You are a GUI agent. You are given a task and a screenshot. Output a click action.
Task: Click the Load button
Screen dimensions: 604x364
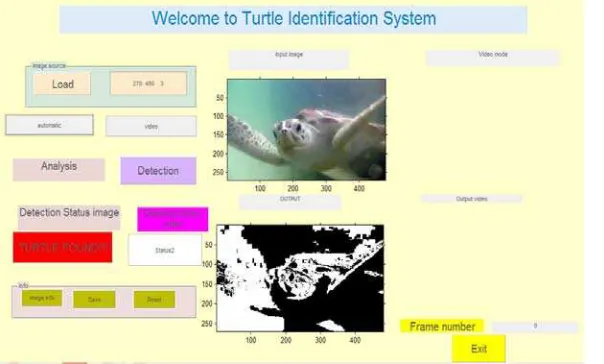(x=62, y=84)
